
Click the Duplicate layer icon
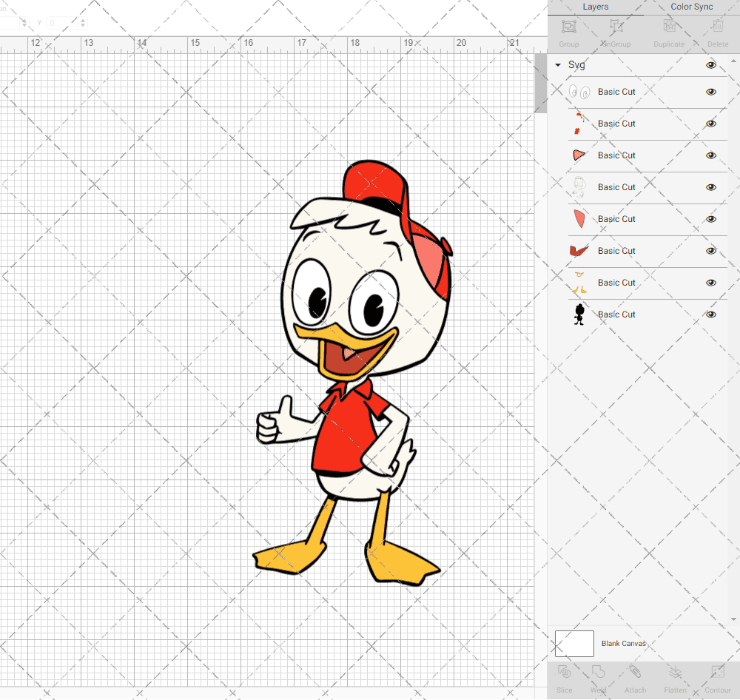(x=669, y=27)
